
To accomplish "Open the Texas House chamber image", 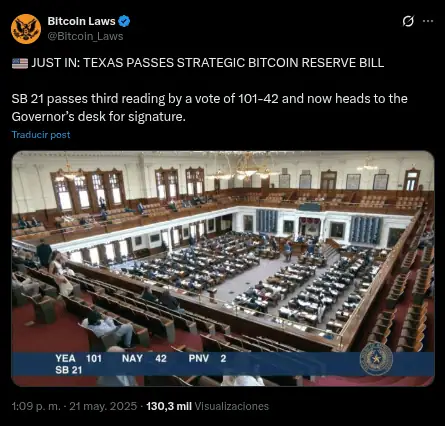I will (223, 269).
